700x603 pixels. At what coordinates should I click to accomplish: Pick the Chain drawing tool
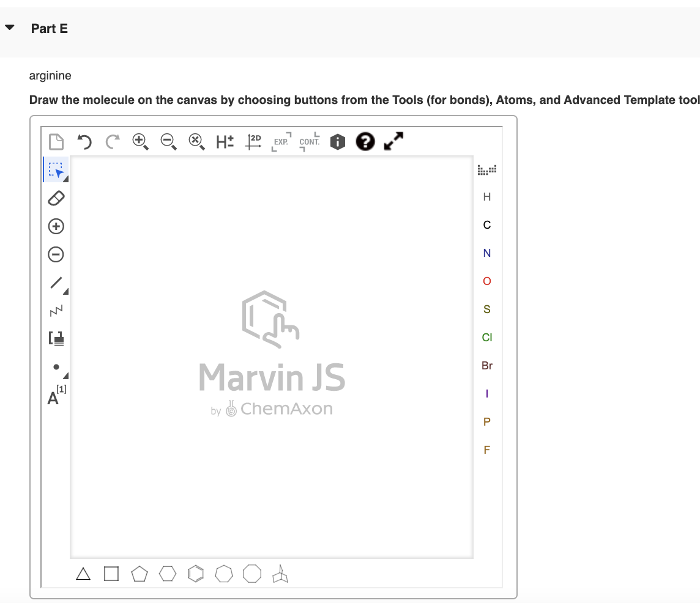(56, 311)
